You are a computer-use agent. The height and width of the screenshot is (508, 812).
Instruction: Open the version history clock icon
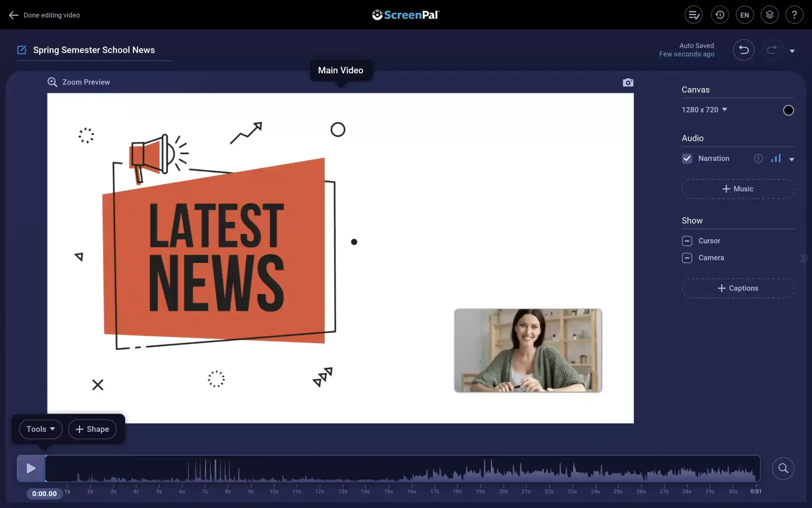click(720, 15)
